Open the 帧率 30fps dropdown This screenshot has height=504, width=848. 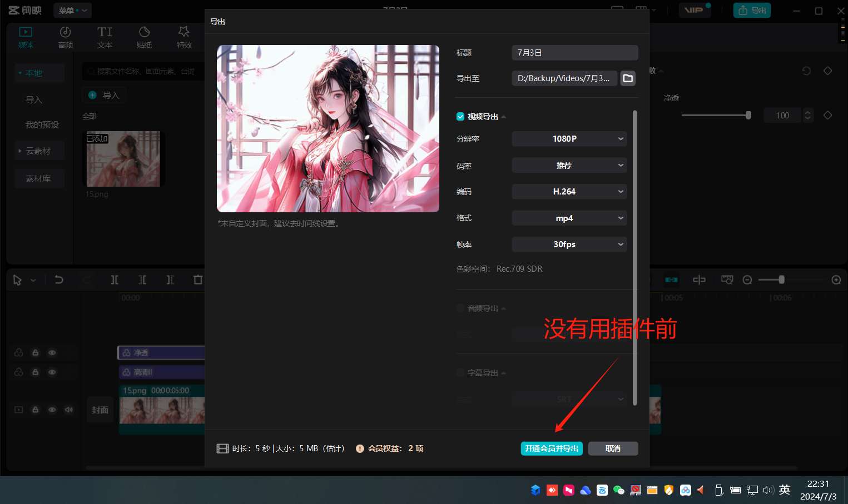pyautogui.click(x=569, y=244)
